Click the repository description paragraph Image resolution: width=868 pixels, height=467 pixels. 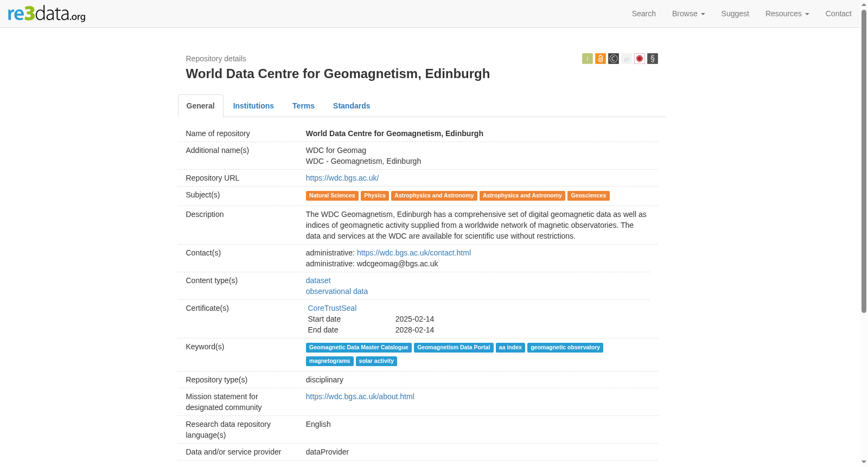(476, 225)
